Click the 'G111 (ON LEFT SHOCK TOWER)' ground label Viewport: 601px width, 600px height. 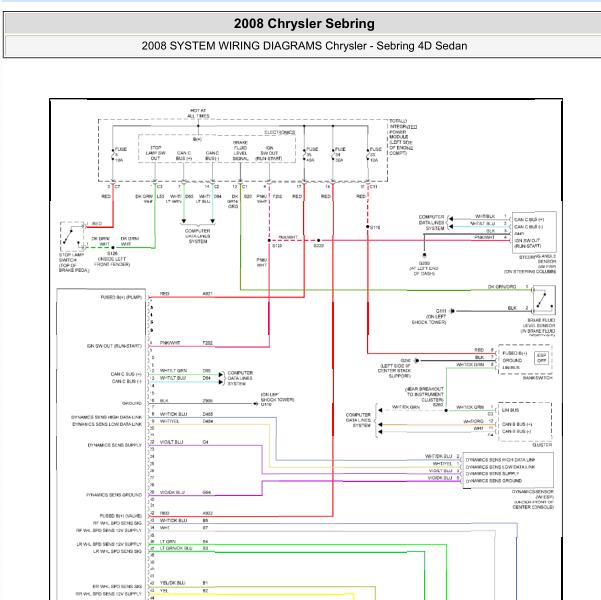[x=430, y=317]
